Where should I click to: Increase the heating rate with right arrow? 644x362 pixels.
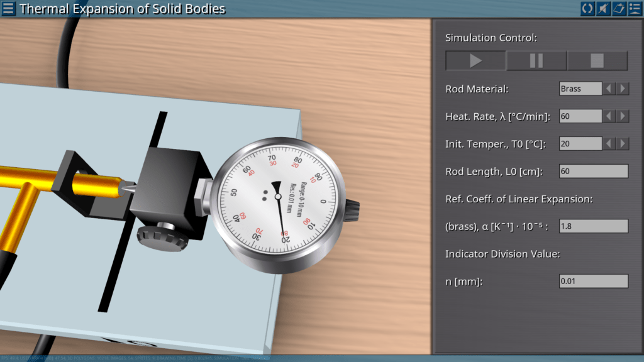click(623, 116)
